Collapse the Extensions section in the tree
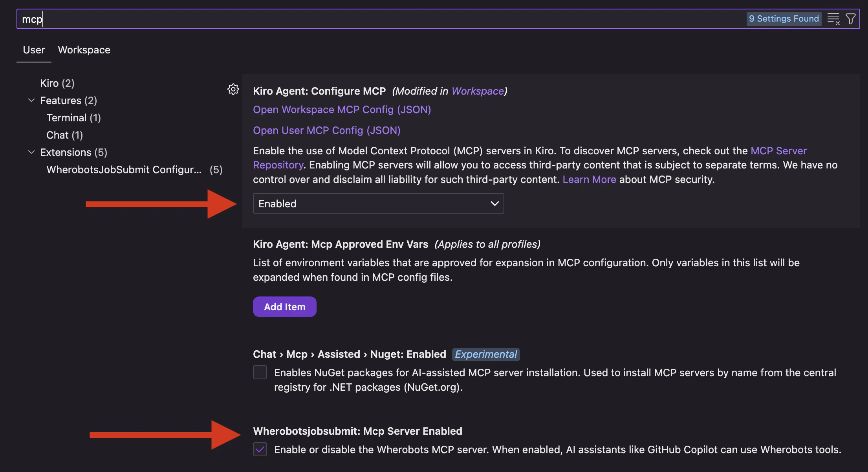This screenshot has height=472, width=868. pyautogui.click(x=31, y=152)
